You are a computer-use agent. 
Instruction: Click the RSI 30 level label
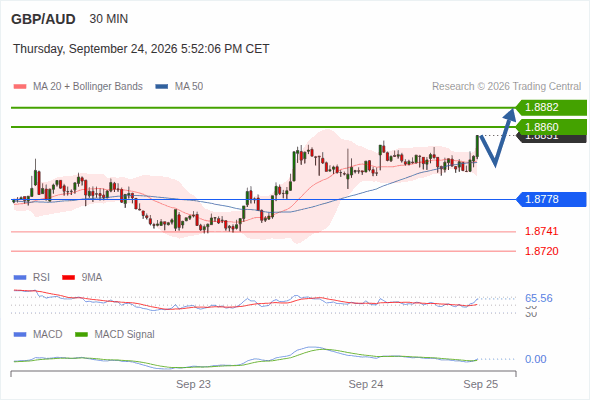coord(531,314)
